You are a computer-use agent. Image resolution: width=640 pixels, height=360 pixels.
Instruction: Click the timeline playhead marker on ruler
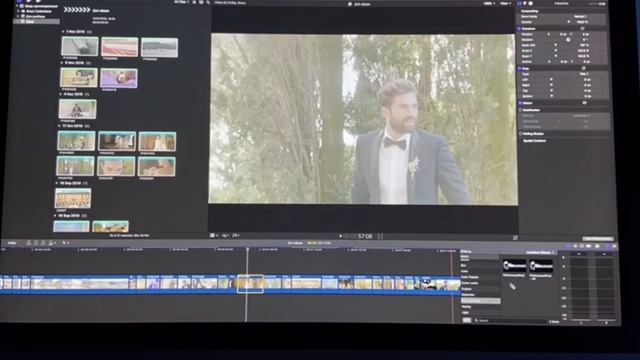(x=247, y=249)
